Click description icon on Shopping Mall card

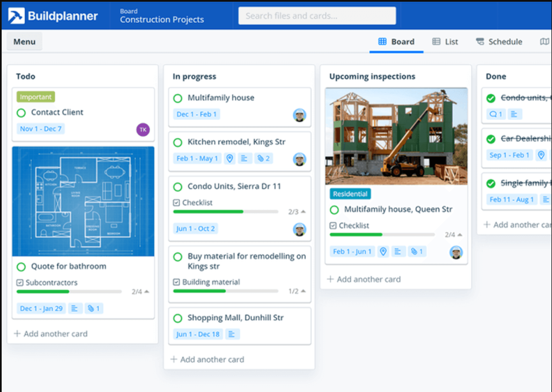232,334
